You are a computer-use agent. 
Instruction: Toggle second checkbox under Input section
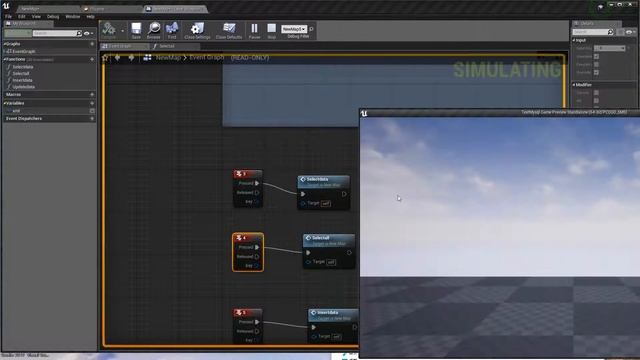tap(596, 64)
